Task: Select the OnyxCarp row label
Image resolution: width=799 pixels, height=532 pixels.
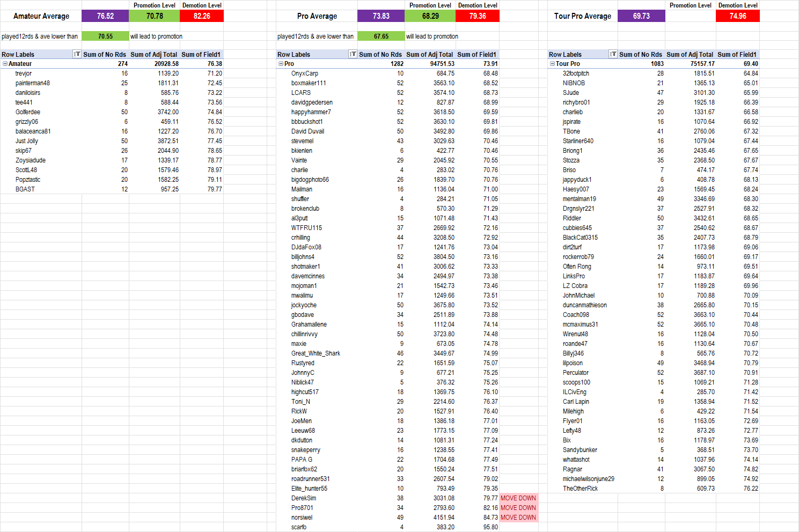Action: click(305, 73)
